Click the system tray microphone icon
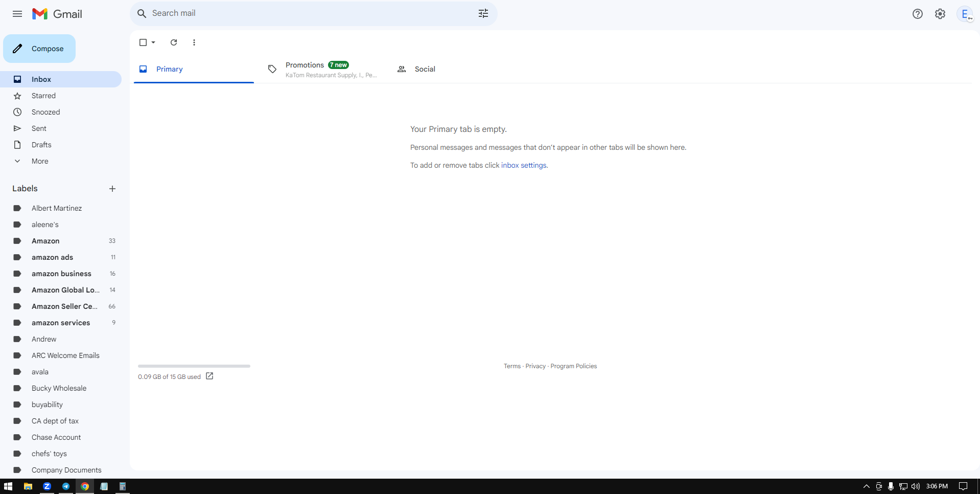This screenshot has width=980, height=494. click(891, 486)
